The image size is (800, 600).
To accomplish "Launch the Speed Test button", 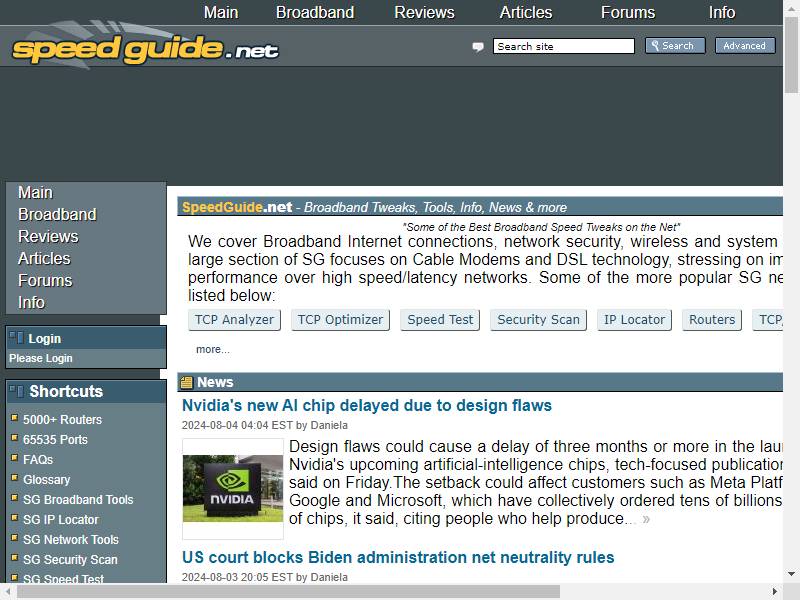I will coord(440,320).
